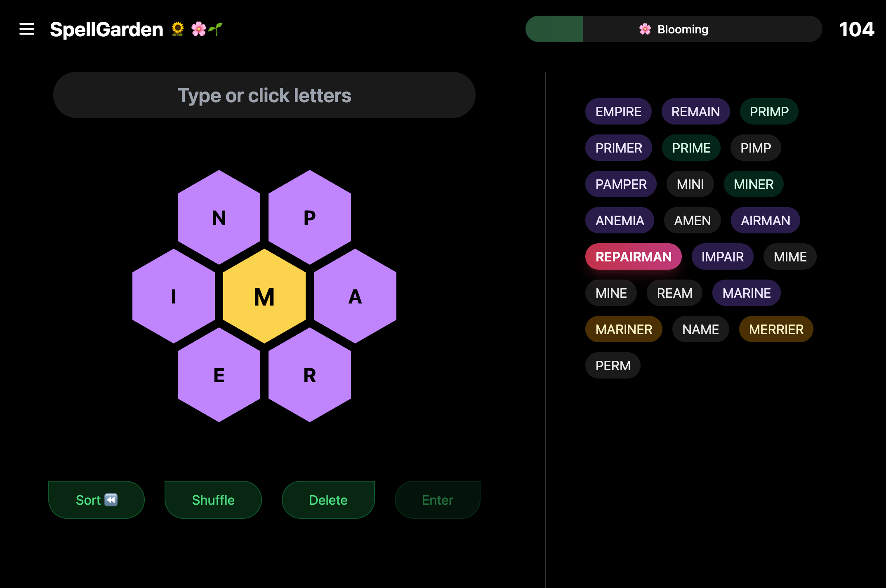Select the EMPIRE word chip
This screenshot has width=886, height=588.
[x=618, y=111]
